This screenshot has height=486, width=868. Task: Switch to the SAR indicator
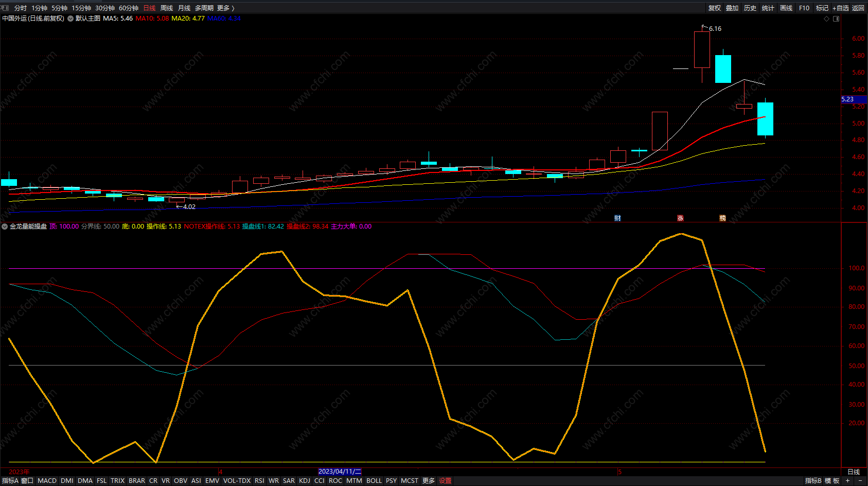[x=289, y=481]
